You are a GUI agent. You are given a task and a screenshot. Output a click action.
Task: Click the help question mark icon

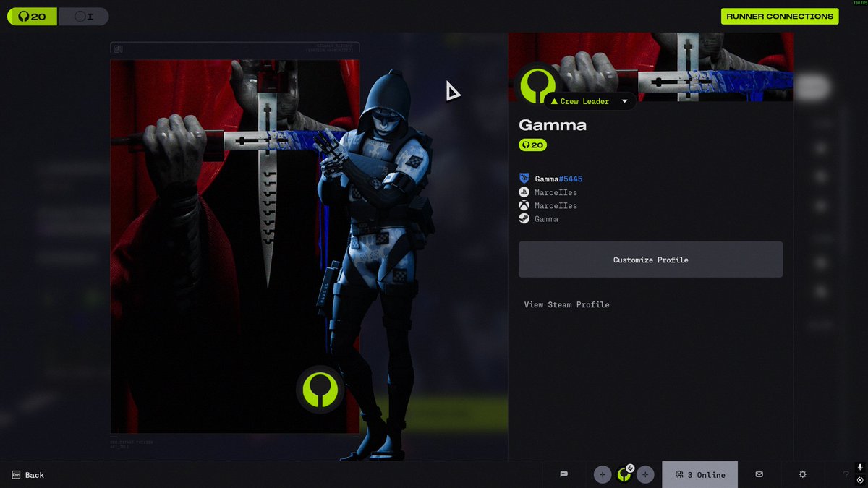pyautogui.click(x=846, y=475)
